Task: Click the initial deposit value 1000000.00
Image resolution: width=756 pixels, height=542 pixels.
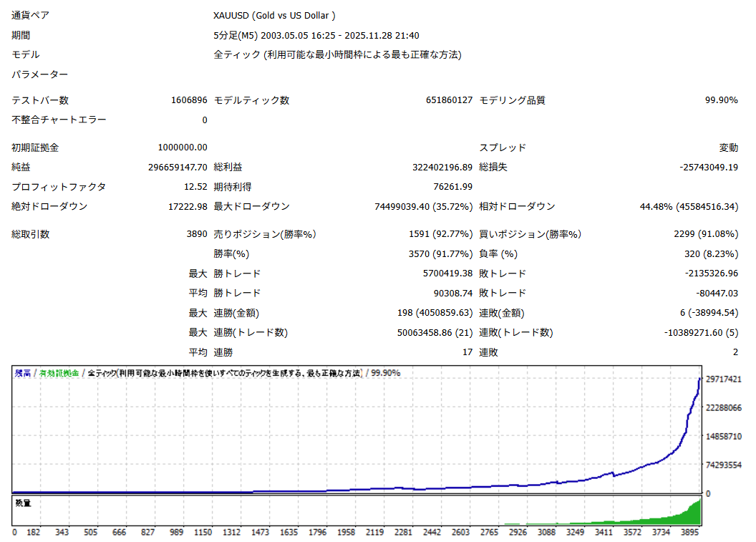Action: (183, 147)
